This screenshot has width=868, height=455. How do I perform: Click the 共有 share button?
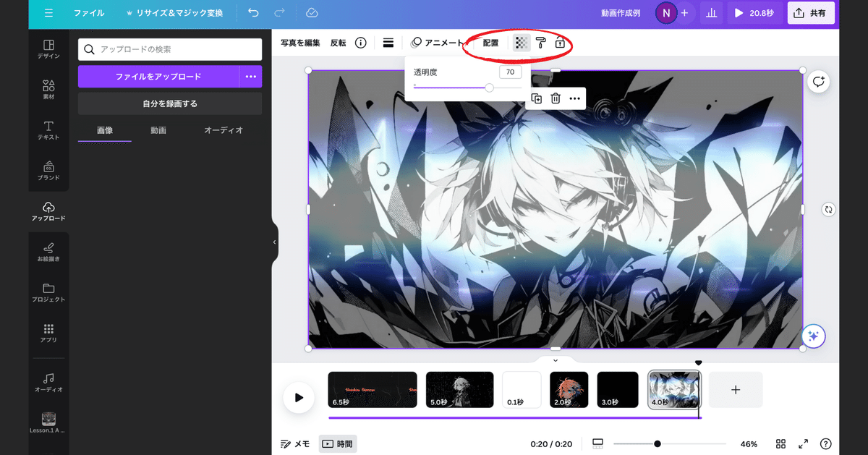point(811,13)
